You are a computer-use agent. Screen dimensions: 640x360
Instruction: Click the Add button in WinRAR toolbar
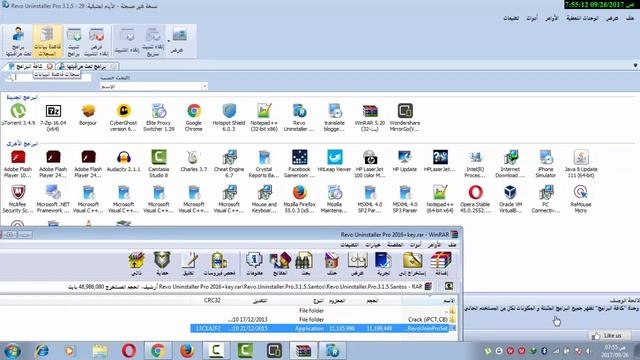[441, 264]
